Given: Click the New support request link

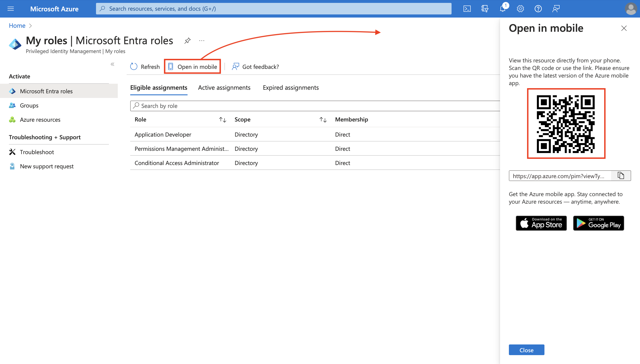Looking at the screenshot, I should point(47,166).
